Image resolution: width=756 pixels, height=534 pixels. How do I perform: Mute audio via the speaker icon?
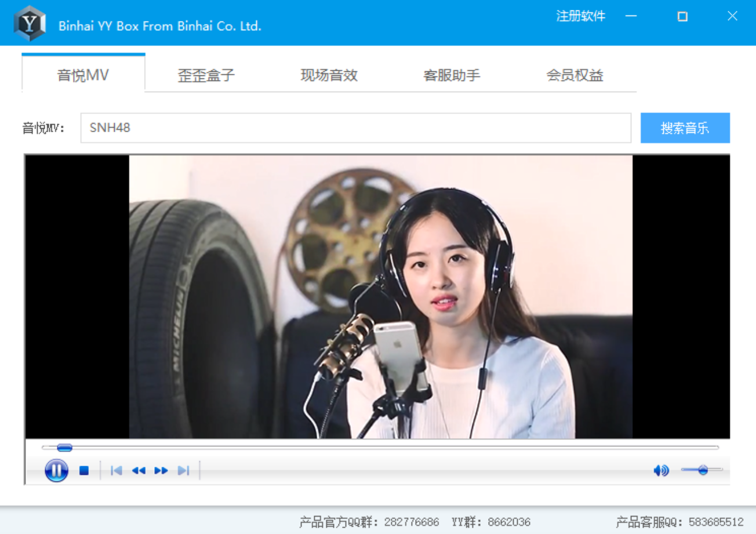pyautogui.click(x=661, y=470)
